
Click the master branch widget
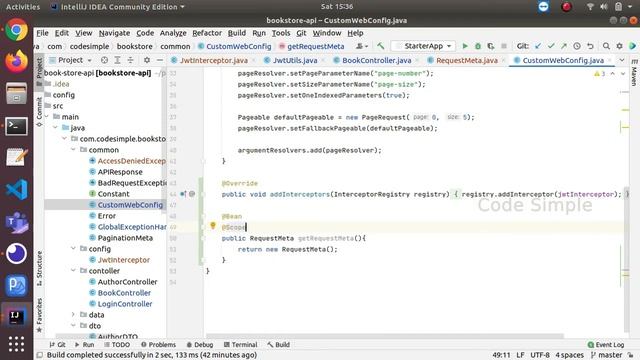[607, 355]
